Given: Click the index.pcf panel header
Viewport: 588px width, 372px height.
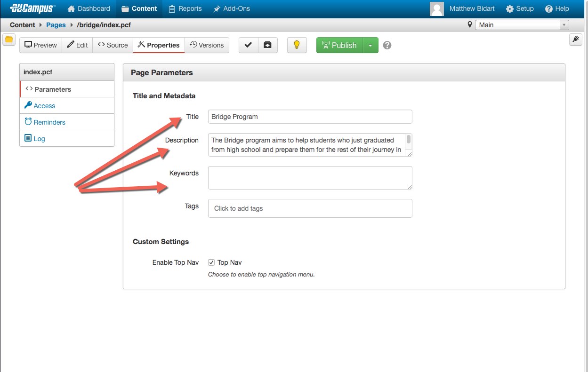Looking at the screenshot, I should pyautogui.click(x=67, y=72).
